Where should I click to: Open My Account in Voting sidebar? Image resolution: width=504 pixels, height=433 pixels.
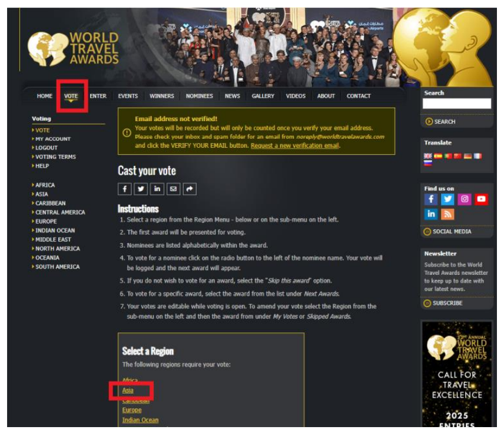coord(53,139)
